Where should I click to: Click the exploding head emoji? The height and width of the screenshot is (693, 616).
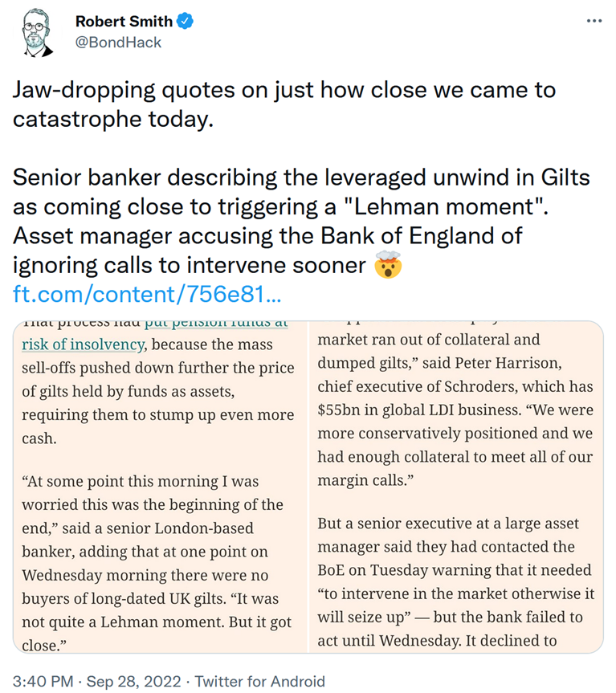[388, 264]
